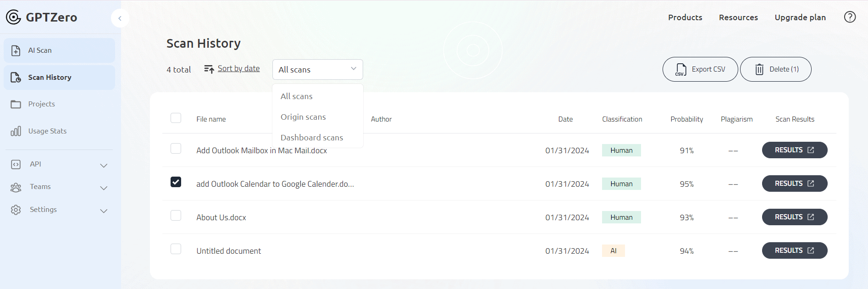Open the help question mark icon
The width and height of the screenshot is (868, 289).
pyautogui.click(x=850, y=17)
